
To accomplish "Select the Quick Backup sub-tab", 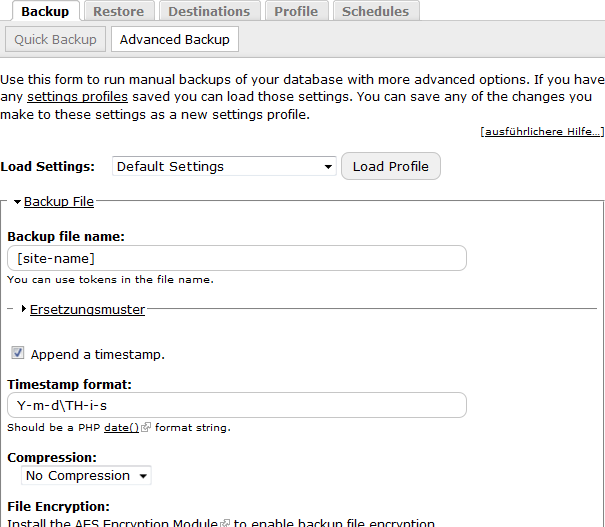I will [56, 39].
